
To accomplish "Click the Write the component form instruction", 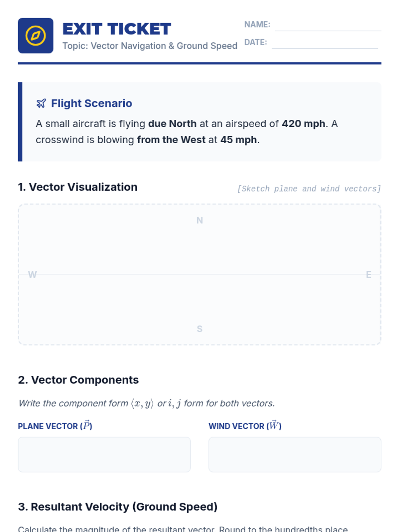I will point(147,403).
